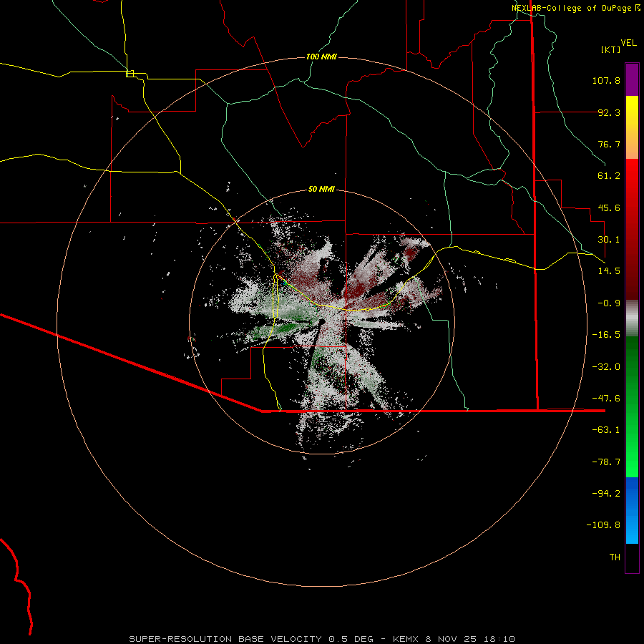This screenshot has width=644, height=644.
Task: Select the 107.8 velocity scale value
Action: point(606,80)
